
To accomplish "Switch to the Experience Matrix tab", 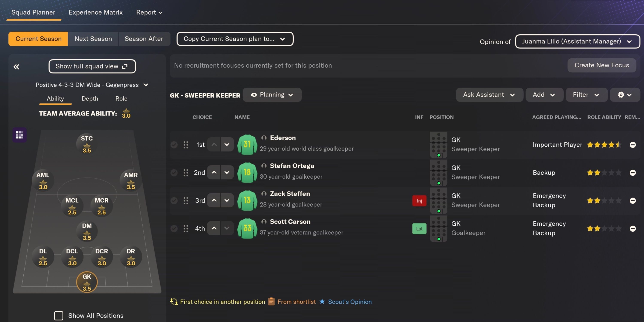I will [96, 12].
